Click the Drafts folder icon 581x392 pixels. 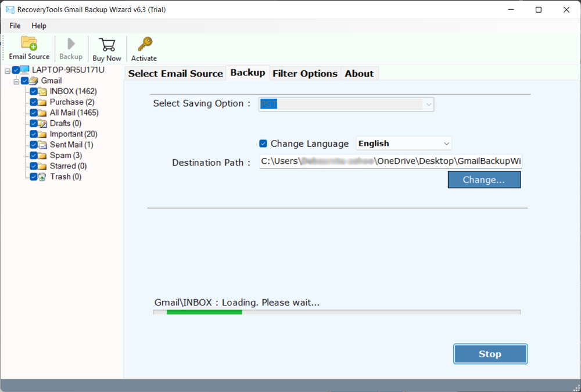coord(42,123)
